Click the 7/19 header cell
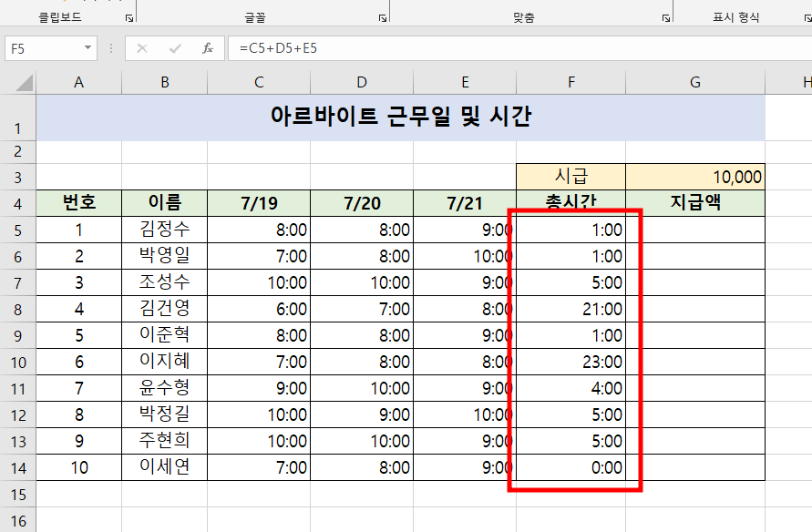812x532 pixels. [x=259, y=203]
